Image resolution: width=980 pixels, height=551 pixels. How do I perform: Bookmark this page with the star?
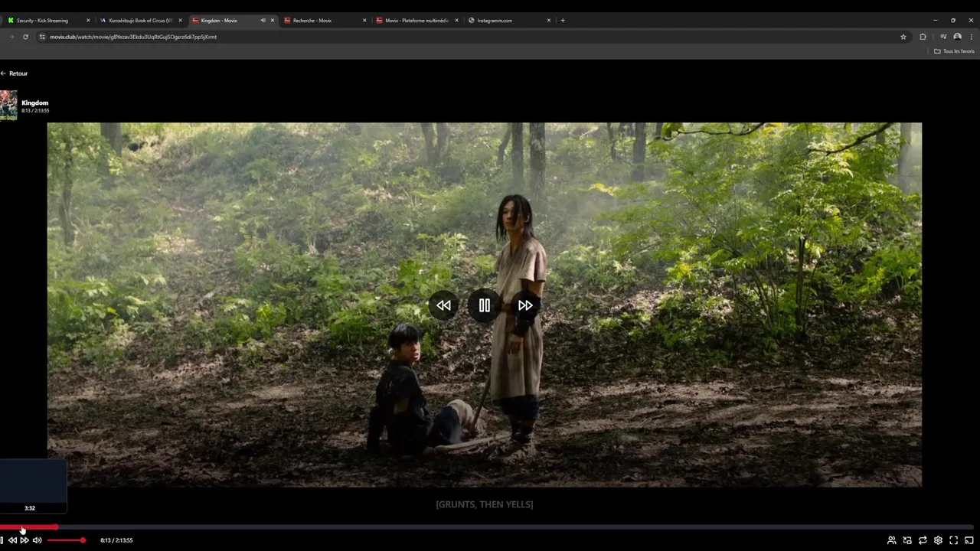(x=903, y=37)
